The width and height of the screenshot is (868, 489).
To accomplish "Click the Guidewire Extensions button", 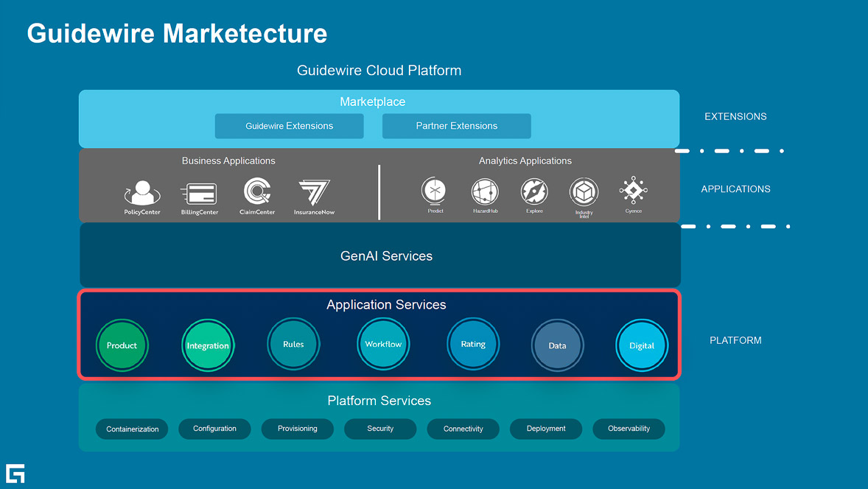I will pos(289,126).
